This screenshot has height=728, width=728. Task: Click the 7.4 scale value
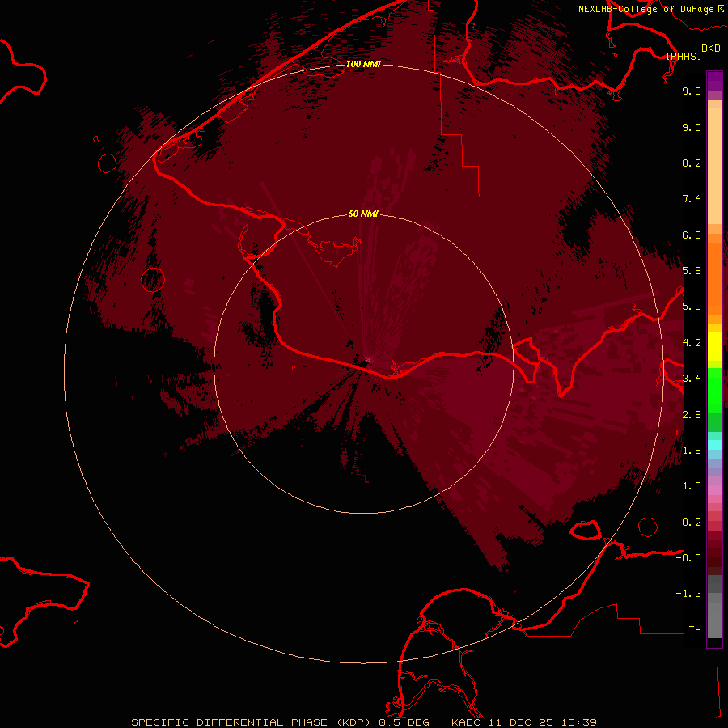tap(692, 199)
